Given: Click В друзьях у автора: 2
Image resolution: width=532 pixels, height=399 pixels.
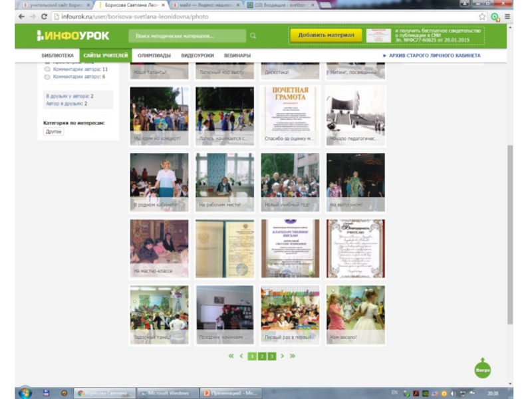Looking at the screenshot, I should (x=70, y=96).
